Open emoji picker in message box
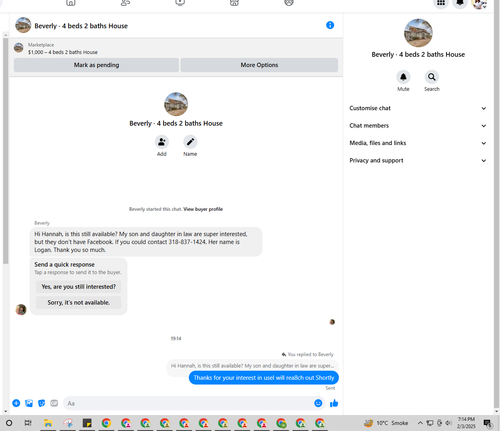The width and height of the screenshot is (500, 431). click(318, 403)
